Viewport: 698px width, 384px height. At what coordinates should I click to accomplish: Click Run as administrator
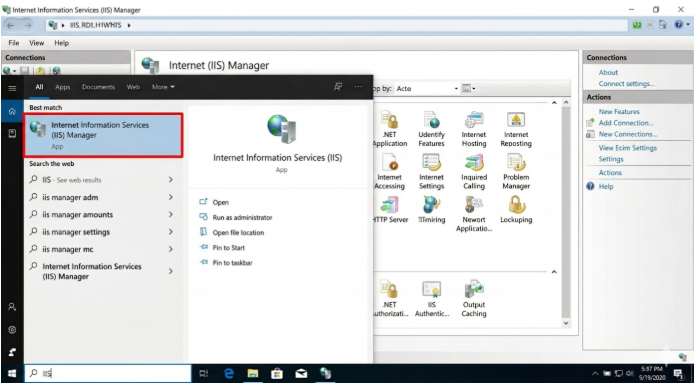click(242, 217)
